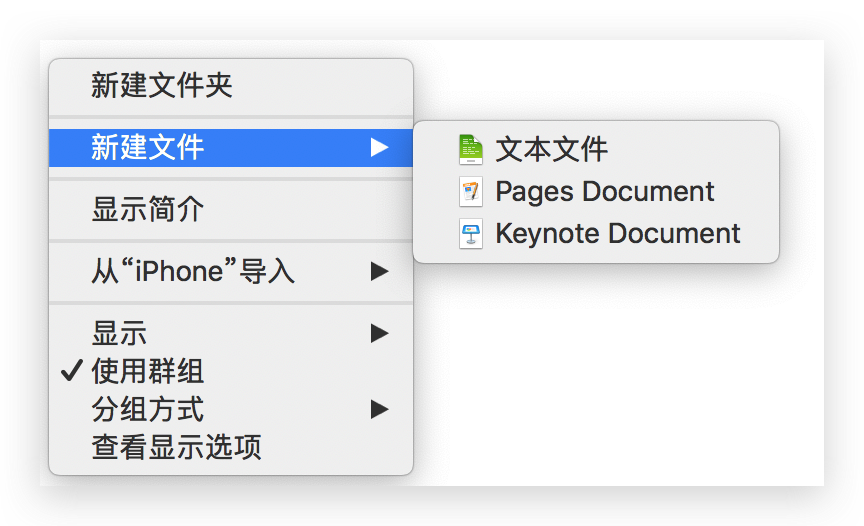Click the 分组方式 menu item label

(148, 409)
